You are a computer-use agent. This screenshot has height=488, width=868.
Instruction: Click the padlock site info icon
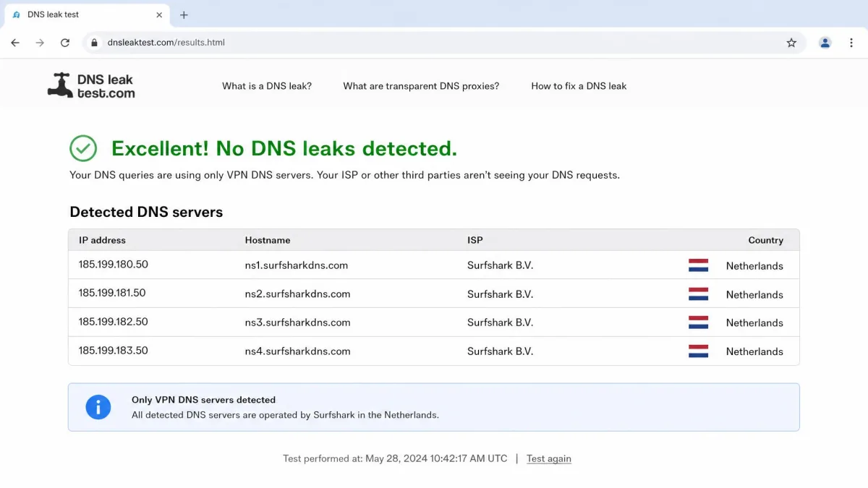(x=93, y=43)
